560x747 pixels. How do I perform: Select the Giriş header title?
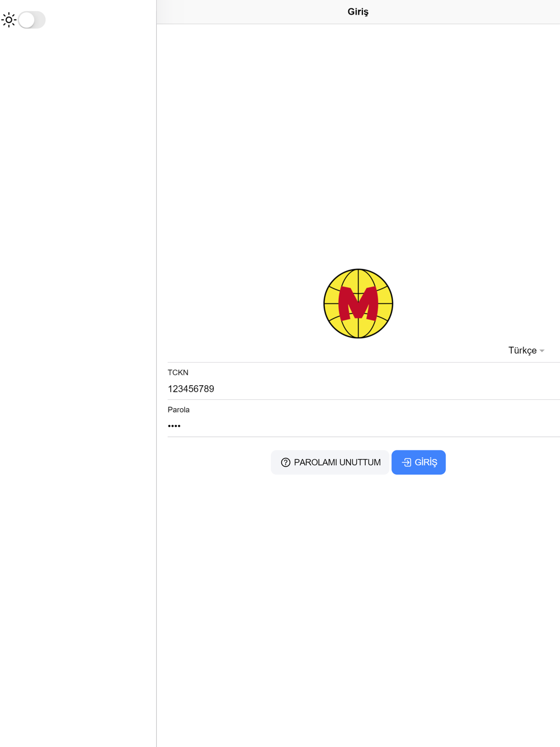tap(358, 12)
